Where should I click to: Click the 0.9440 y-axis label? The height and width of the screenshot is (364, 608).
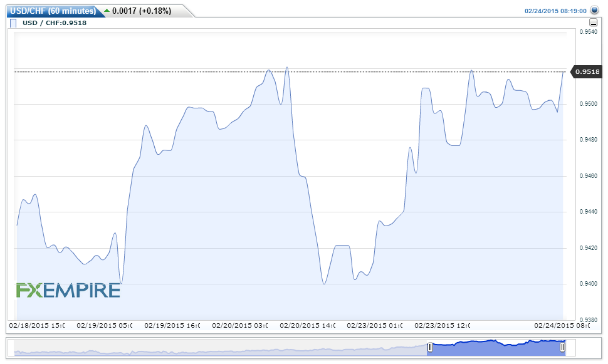click(588, 212)
